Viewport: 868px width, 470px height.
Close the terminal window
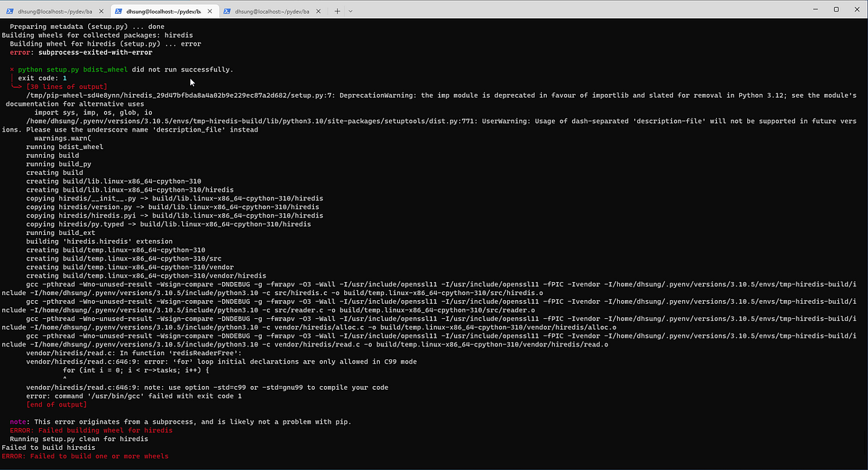coord(856,8)
